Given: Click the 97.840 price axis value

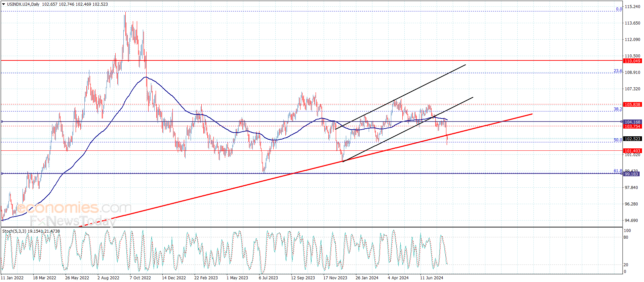Looking at the screenshot, I should click(x=631, y=187).
